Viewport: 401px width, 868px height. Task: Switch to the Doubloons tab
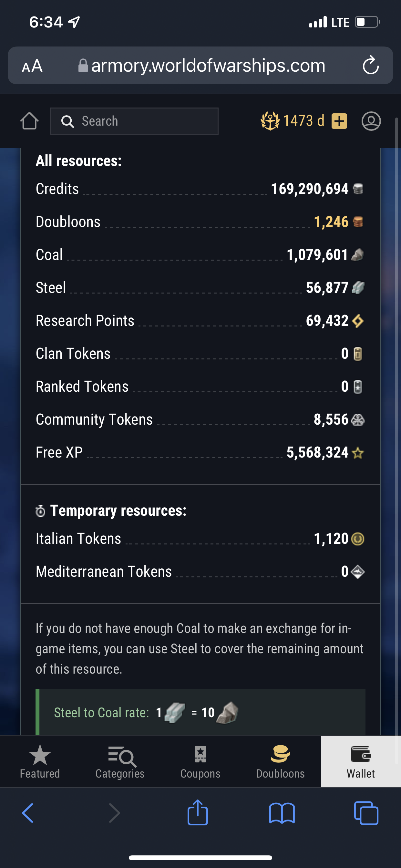click(x=280, y=761)
